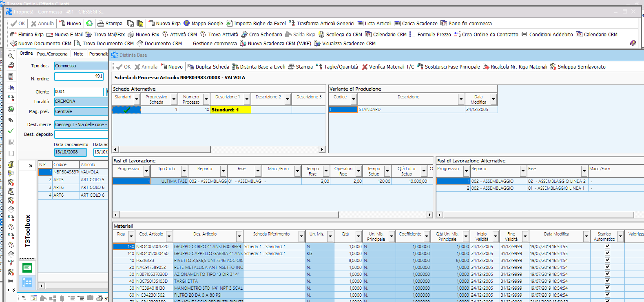Image resolution: width=644 pixels, height=302 pixels.
Task: Click Elimina Riga in Commessa toolbar
Action: [27, 34]
